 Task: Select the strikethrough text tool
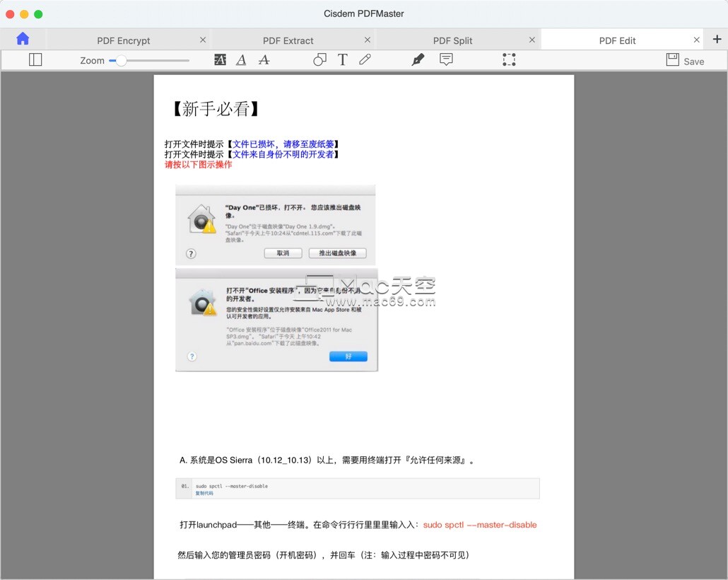264,59
